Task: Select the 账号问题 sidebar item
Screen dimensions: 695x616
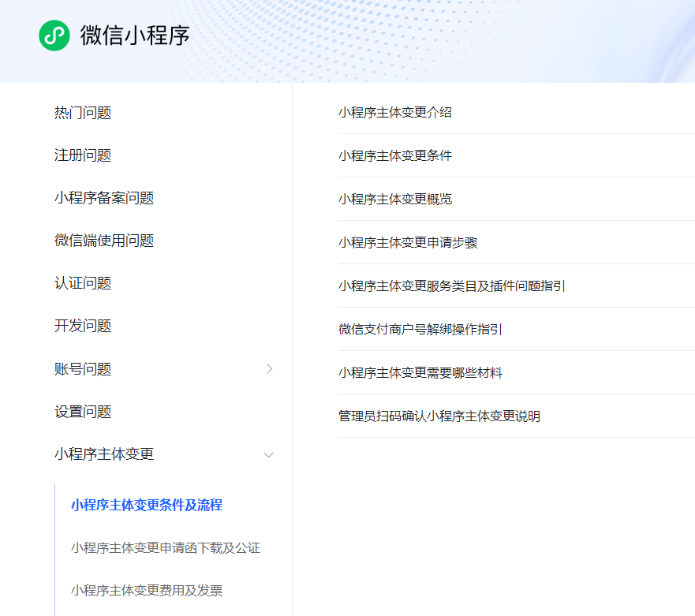Action: tap(83, 368)
